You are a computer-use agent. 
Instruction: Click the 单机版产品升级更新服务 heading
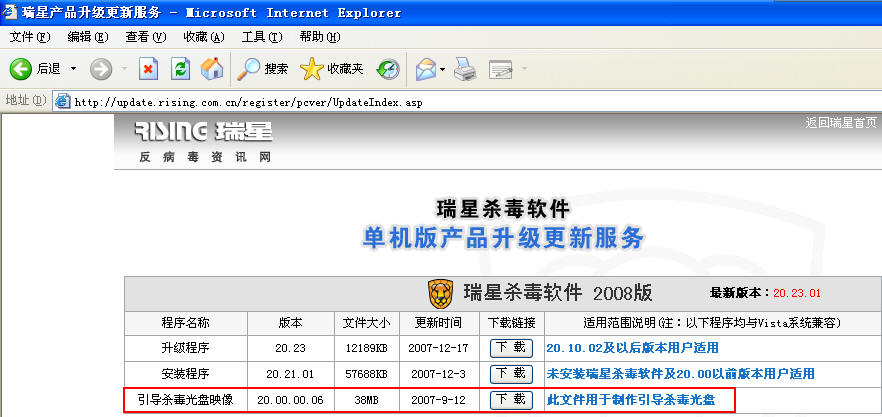click(502, 239)
